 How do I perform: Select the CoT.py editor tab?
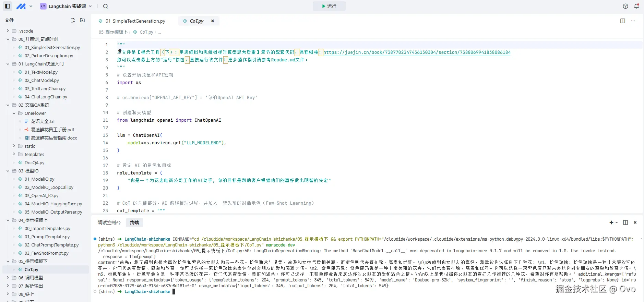(196, 21)
